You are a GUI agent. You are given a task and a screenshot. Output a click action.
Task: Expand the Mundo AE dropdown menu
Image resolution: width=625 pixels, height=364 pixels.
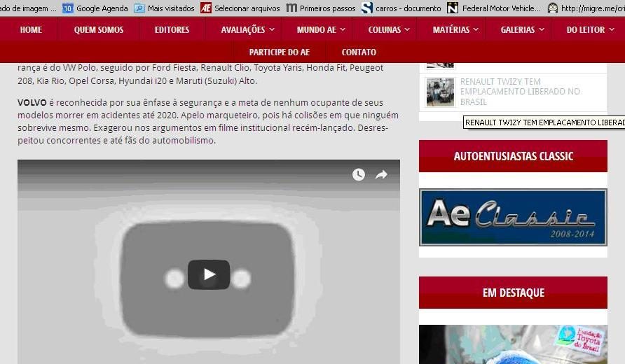pyautogui.click(x=322, y=30)
